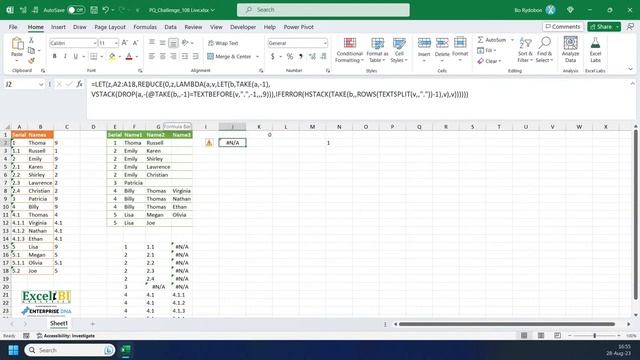Toggle Center horizontal alignment
This screenshot has height=360, width=640.
point(162,56)
